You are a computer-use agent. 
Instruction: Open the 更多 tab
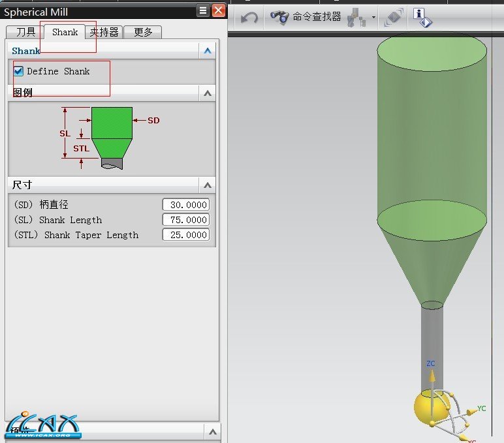pos(142,32)
